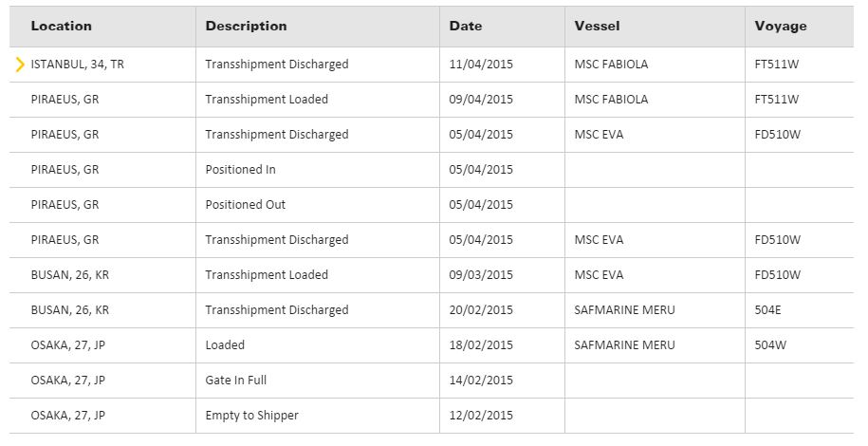The image size is (868, 446).
Task: Select the 18/02/2015 date cell
Action: click(481, 345)
